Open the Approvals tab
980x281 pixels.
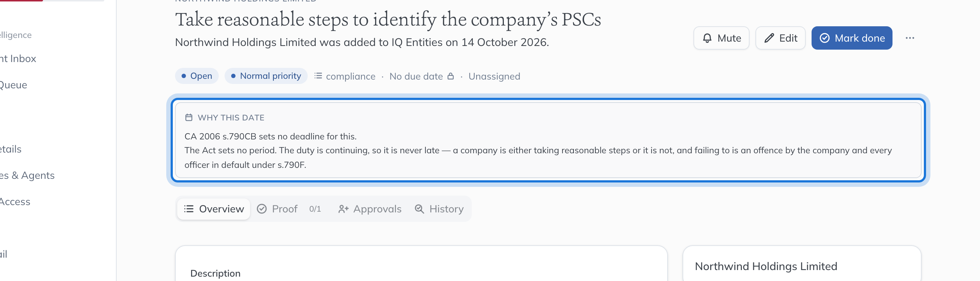[370, 209]
